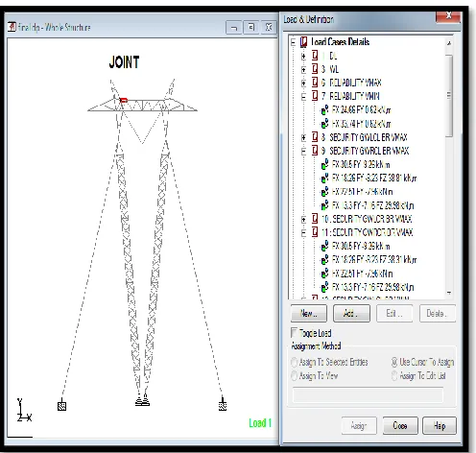Expand load case 6 RELIABILITY VMAX
The image size is (476, 453).
tap(303, 83)
